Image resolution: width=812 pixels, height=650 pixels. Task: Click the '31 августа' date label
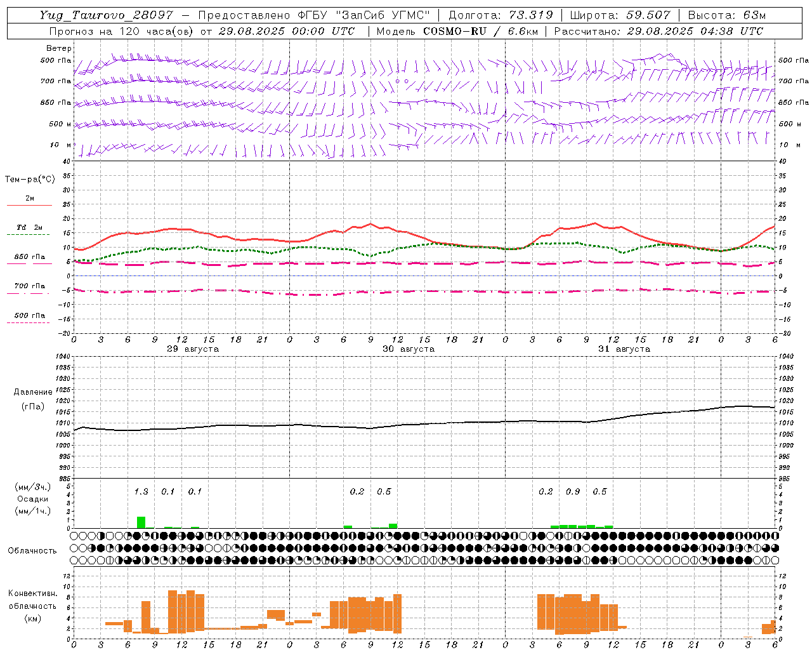coord(624,349)
